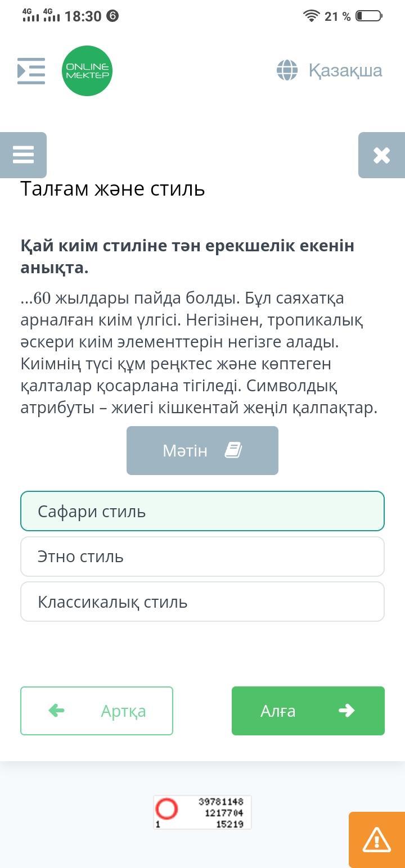
Task: Close the lesson with X button
Action: (x=381, y=155)
